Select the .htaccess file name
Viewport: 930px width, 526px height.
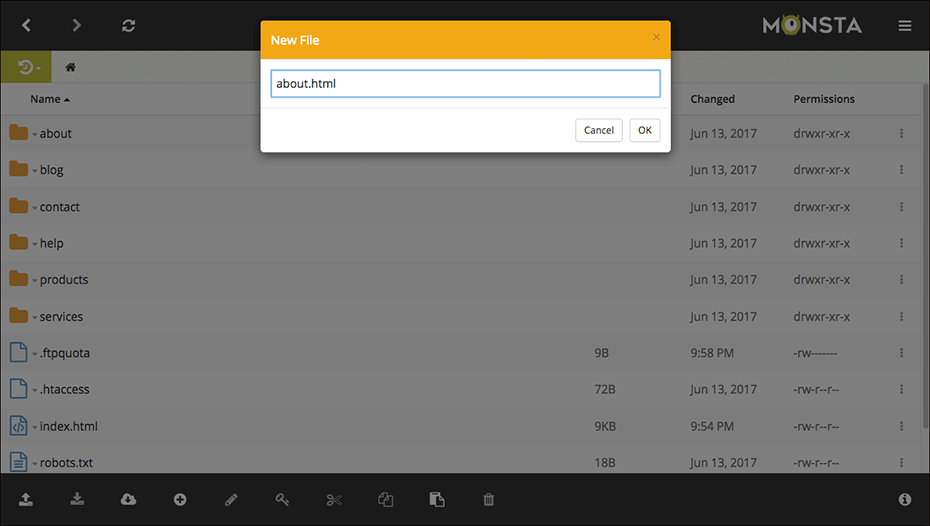coord(65,390)
